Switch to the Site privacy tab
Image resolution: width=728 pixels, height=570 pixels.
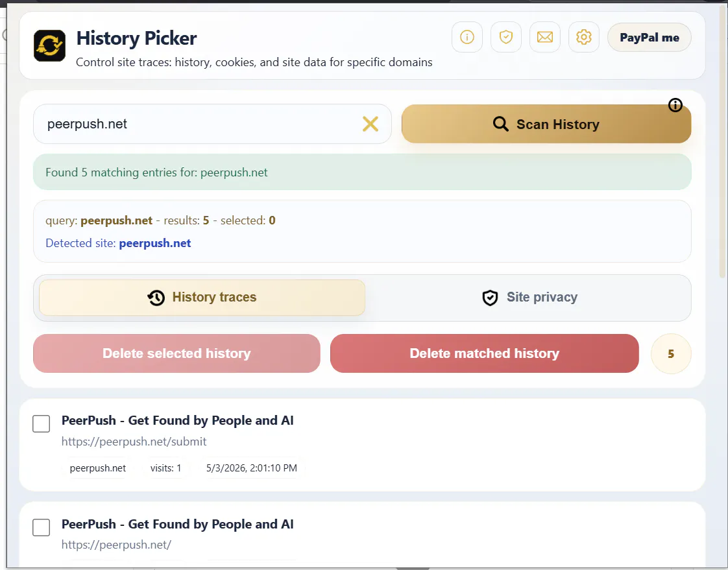tap(529, 297)
